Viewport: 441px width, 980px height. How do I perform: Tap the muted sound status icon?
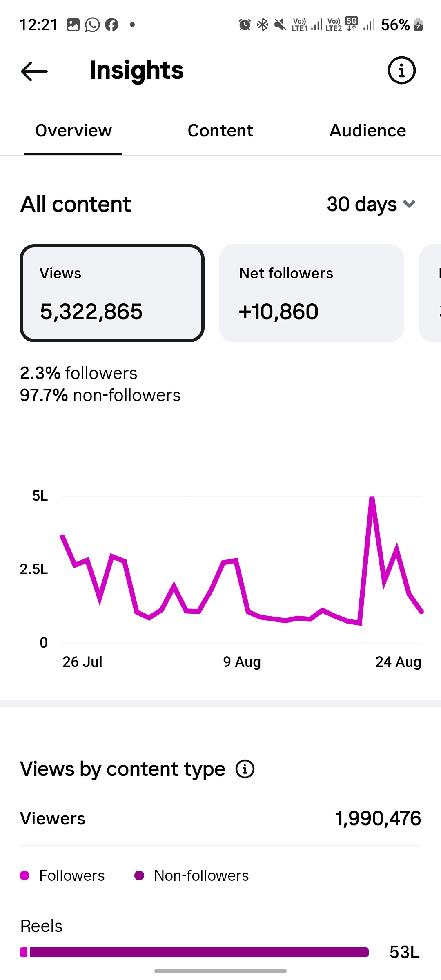280,25
